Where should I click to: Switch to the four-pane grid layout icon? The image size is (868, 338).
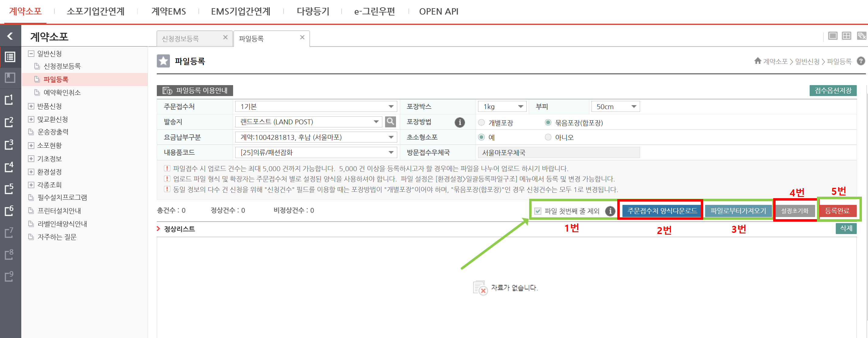click(x=846, y=36)
